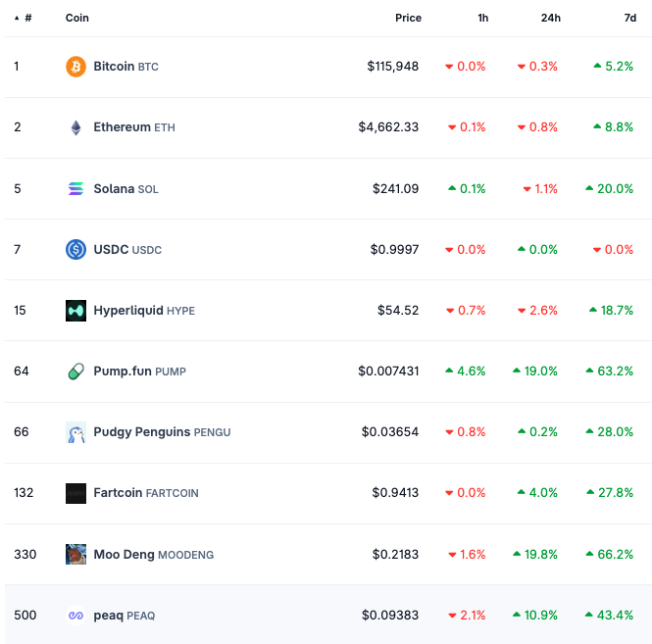Click Ethereum's 7d change 8.8%
The width and height of the screenshot is (652, 644).
[x=614, y=127]
